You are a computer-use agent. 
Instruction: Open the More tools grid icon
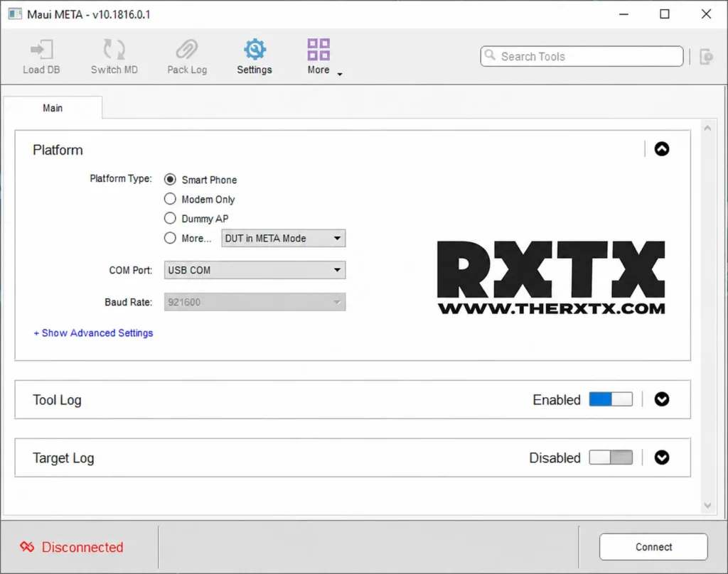point(318,50)
